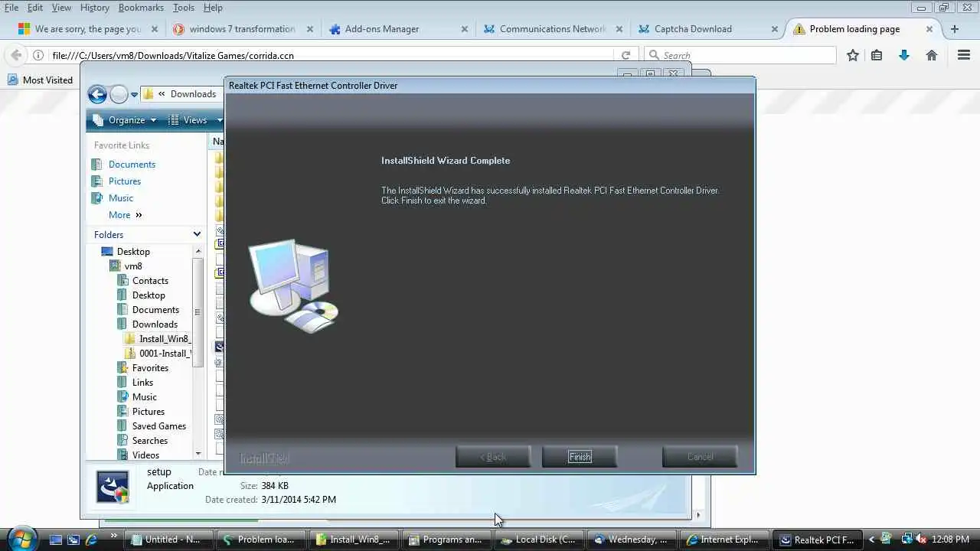Click Finish in the InstallShield wizard
Image resolution: width=980 pixels, height=551 pixels.
click(x=580, y=457)
